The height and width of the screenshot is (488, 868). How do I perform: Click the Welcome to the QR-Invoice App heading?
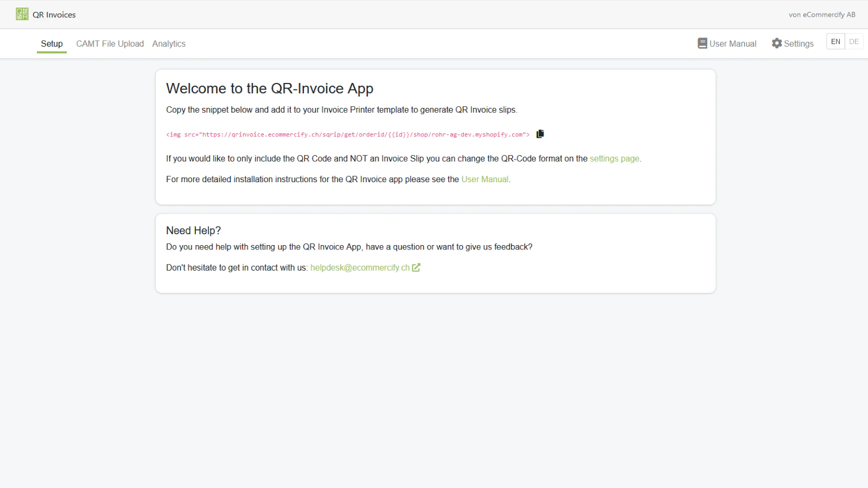click(x=270, y=88)
